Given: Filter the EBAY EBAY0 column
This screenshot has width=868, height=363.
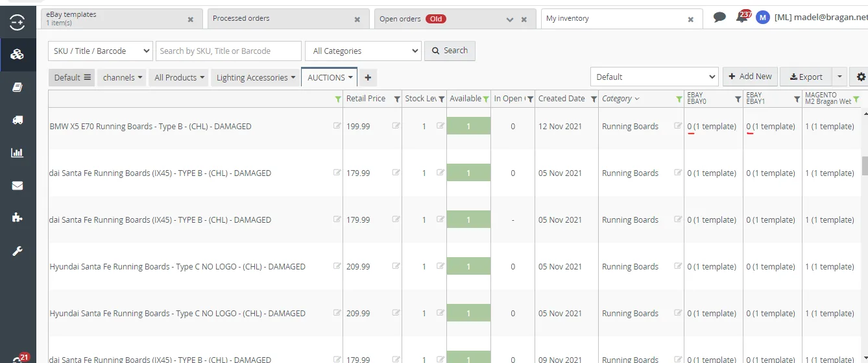Looking at the screenshot, I should pos(738,99).
